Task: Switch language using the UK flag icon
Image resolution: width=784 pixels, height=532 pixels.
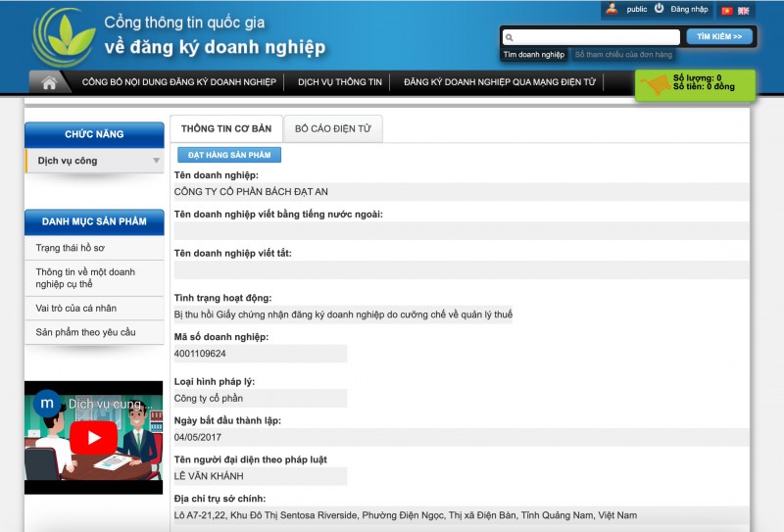Action: pyautogui.click(x=744, y=11)
